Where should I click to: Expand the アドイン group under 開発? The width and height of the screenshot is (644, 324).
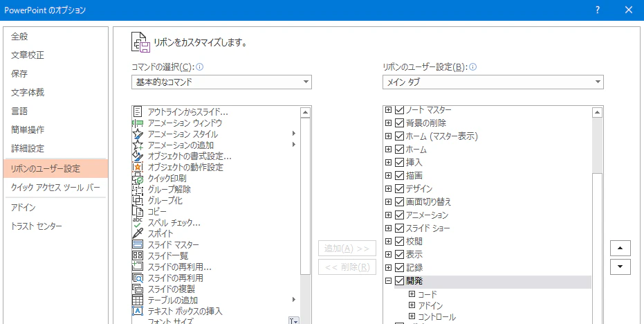[412, 305]
